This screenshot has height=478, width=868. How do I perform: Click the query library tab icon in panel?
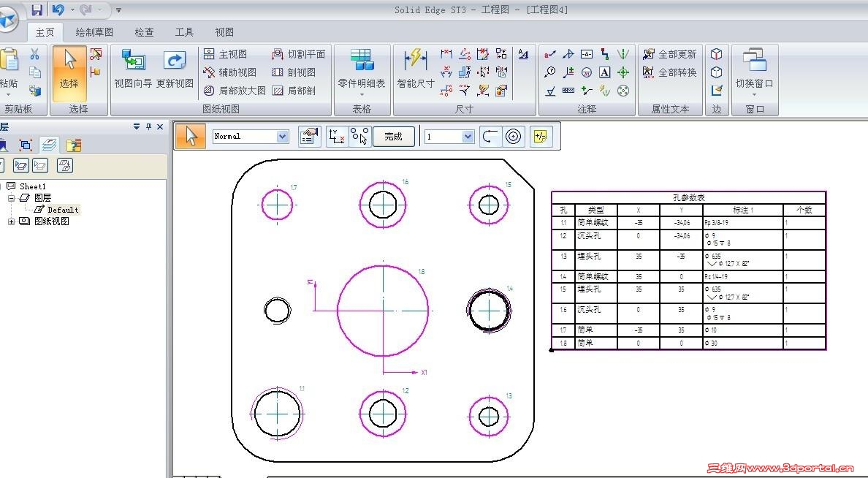pyautogui.click(x=73, y=145)
